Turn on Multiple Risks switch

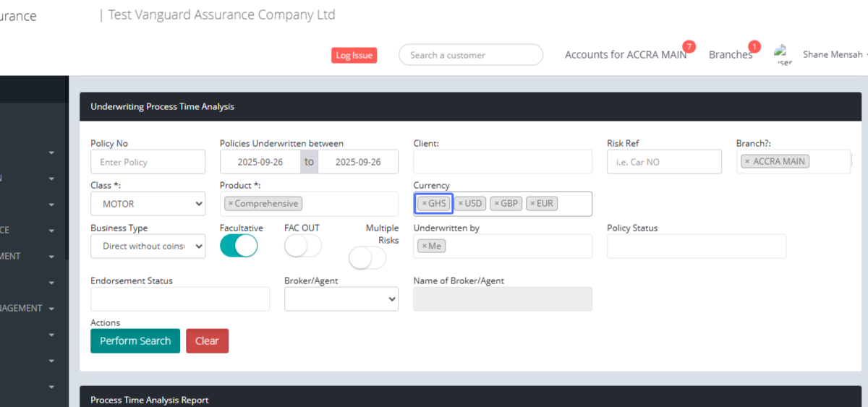click(x=367, y=257)
